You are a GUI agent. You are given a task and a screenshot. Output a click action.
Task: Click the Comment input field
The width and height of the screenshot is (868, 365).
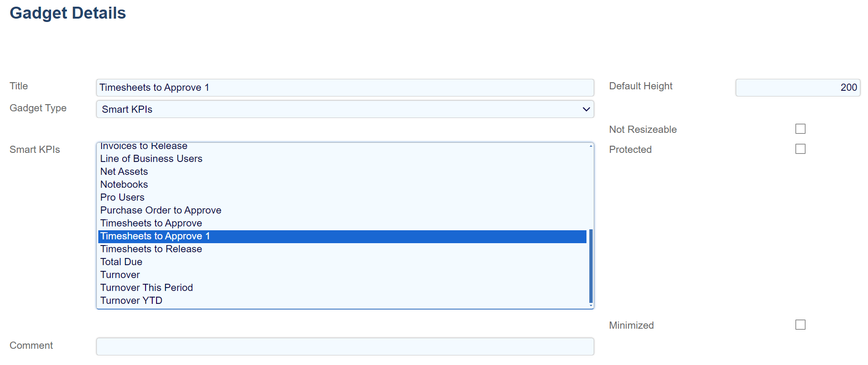[x=345, y=346]
